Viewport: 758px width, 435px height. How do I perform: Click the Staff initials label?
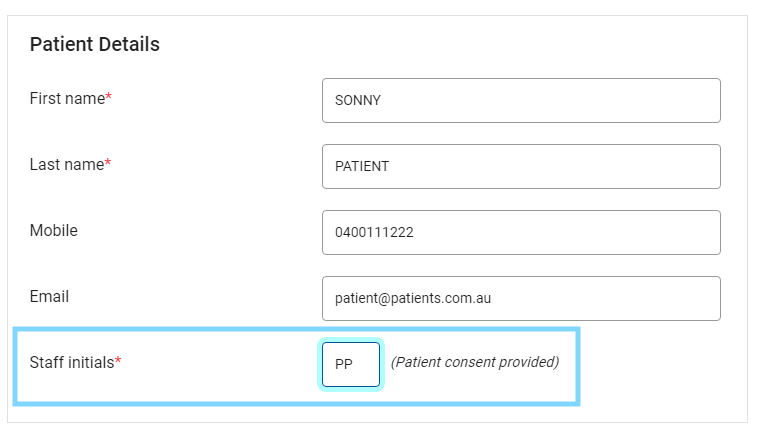click(x=72, y=362)
